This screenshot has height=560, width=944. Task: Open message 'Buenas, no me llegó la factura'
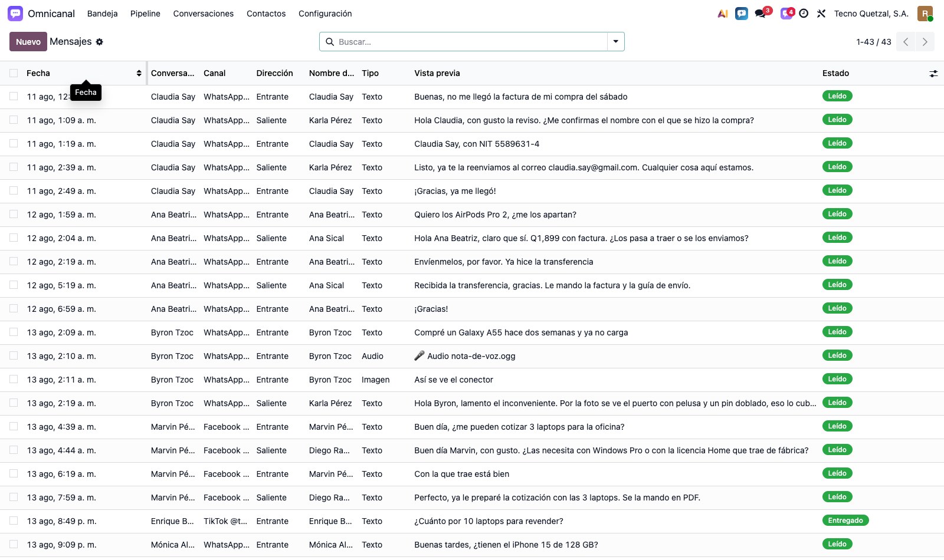(521, 97)
